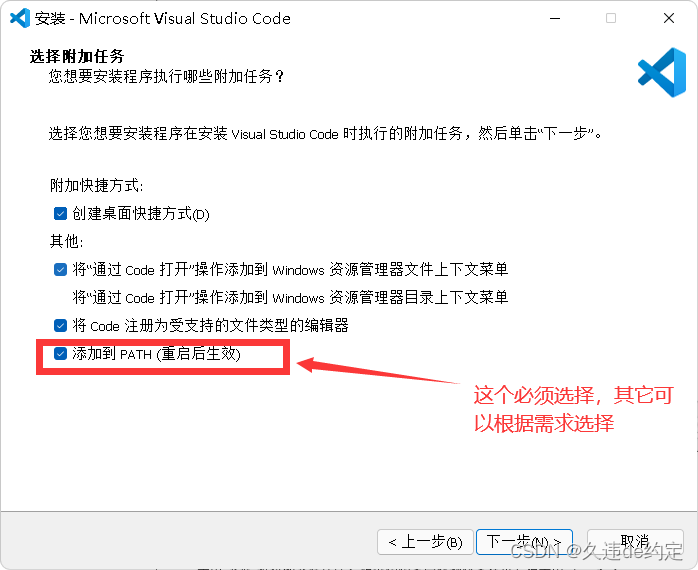Select directory context menu "目录上下文菜单" option
Viewport: 698px width, 570px height.
(290, 297)
